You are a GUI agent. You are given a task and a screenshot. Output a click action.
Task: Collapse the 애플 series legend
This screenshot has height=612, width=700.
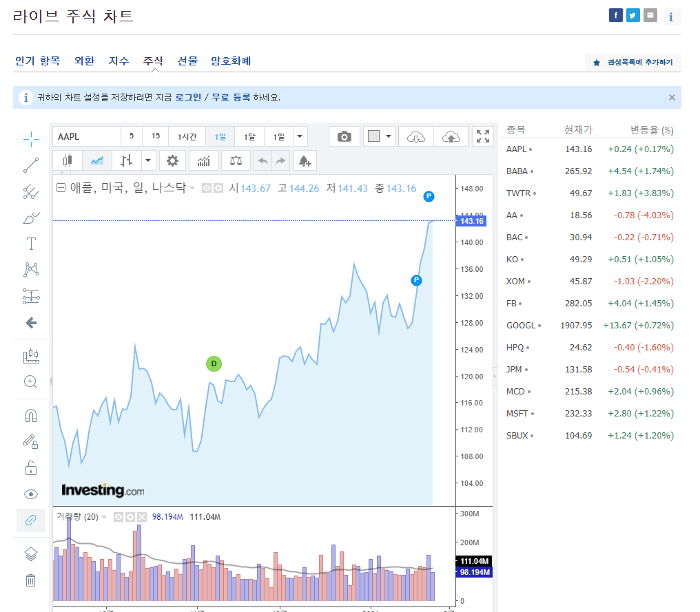tap(61, 188)
